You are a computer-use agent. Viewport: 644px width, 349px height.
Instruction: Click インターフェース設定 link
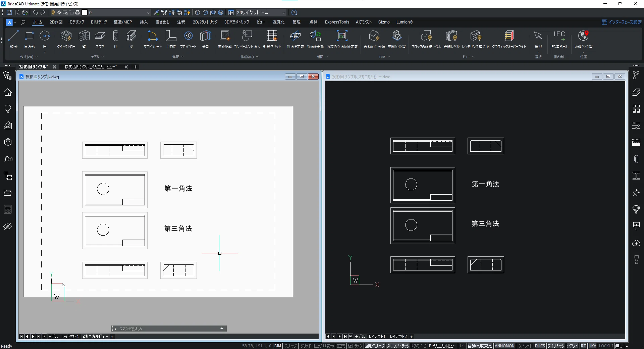622,22
